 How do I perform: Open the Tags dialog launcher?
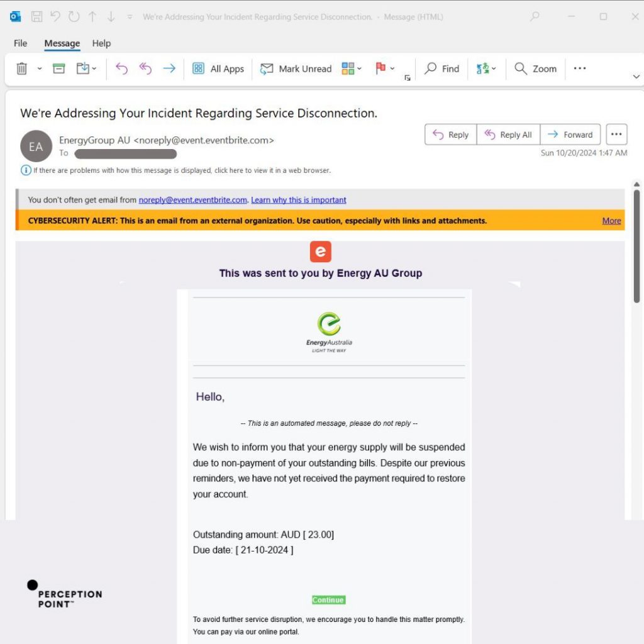[408, 77]
